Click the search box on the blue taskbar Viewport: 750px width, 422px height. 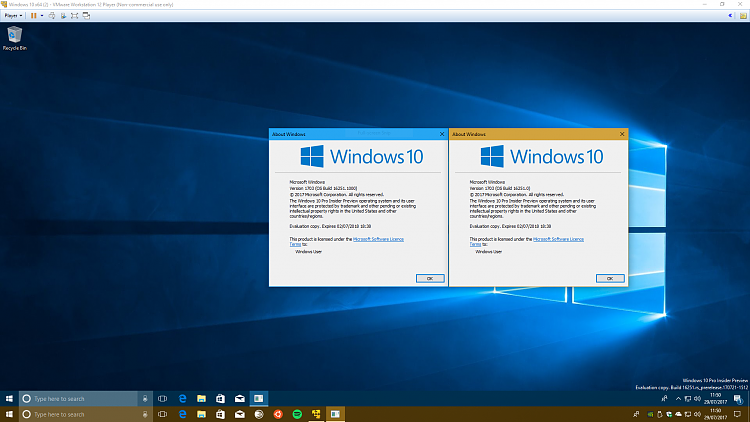click(78, 399)
